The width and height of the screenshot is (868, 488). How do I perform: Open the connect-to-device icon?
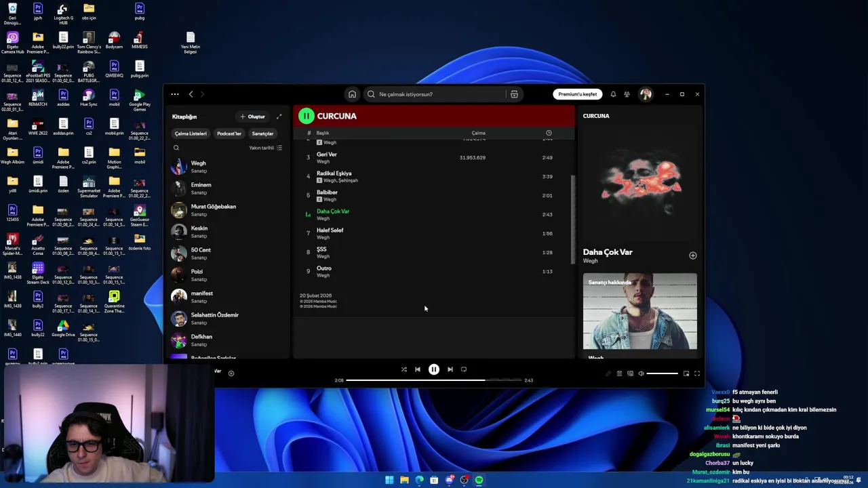coord(630,373)
